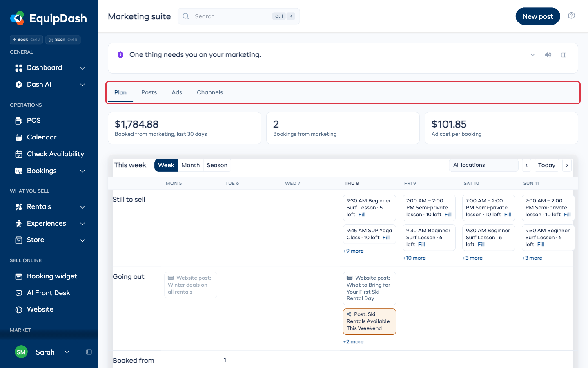Click the Calendar sidebar icon

point(19,137)
